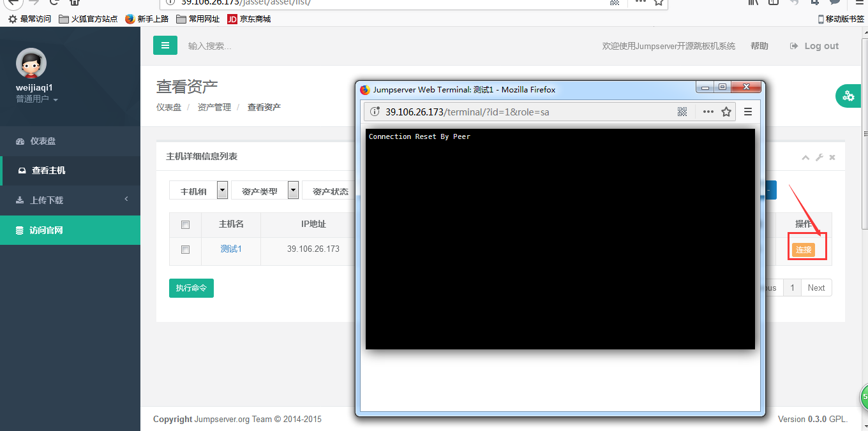Open the 最常访问 bookmark
This screenshot has height=431, width=868.
click(29, 19)
